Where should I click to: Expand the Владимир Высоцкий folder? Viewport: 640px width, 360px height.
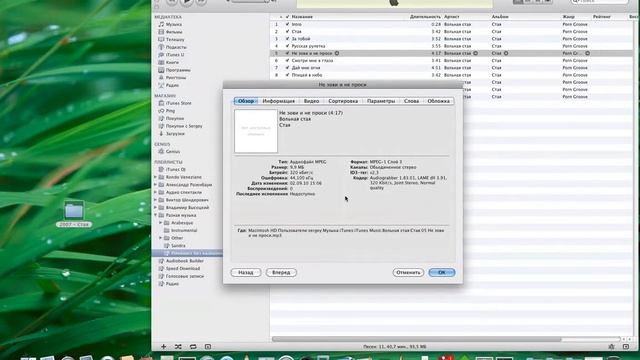pyautogui.click(x=155, y=208)
